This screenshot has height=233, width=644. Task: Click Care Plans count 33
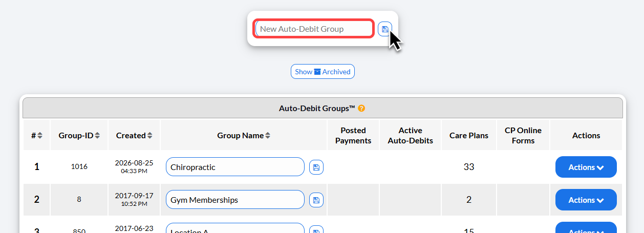pos(469,167)
